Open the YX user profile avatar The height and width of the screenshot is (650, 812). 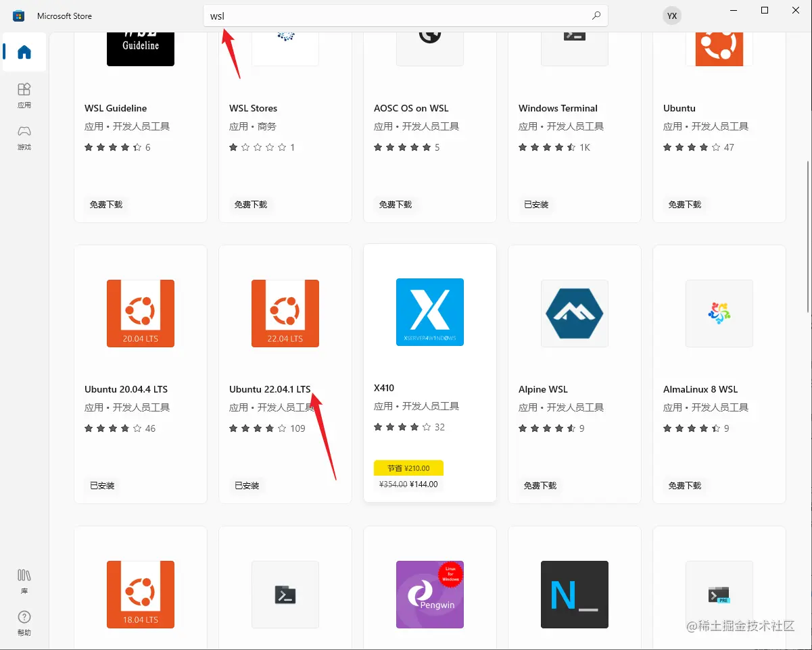click(671, 16)
